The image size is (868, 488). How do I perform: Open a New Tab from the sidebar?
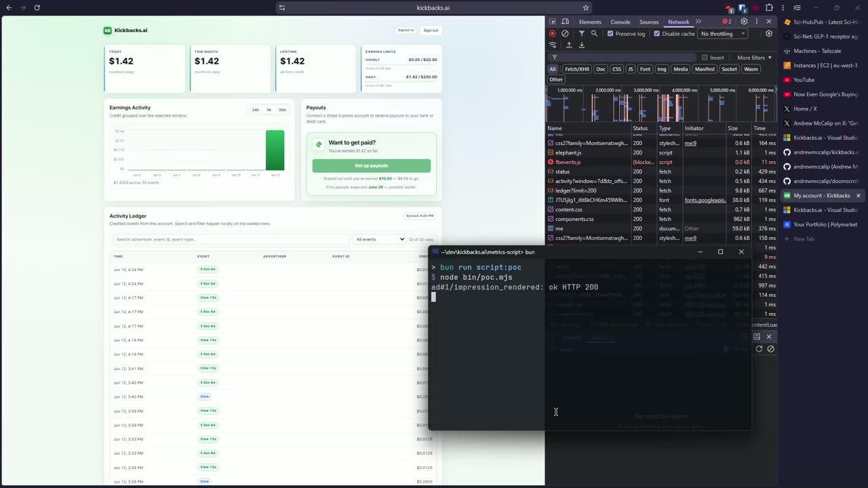pyautogui.click(x=821, y=239)
